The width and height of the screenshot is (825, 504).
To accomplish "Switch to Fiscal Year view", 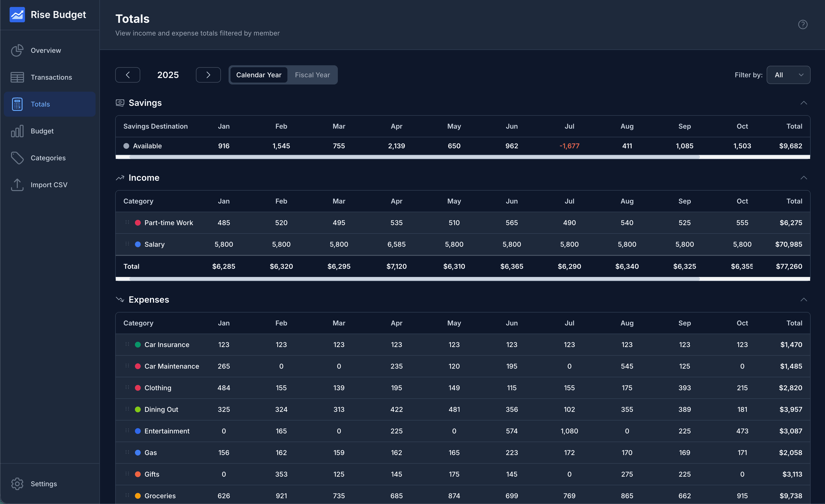I will (312, 75).
